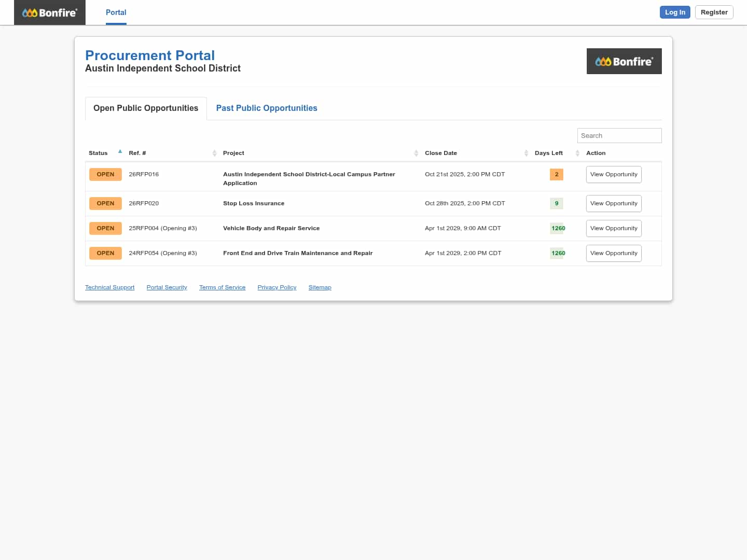The image size is (747, 560).
Task: View opportunity for Vehicle Body and Repair Service
Action: tap(613, 228)
